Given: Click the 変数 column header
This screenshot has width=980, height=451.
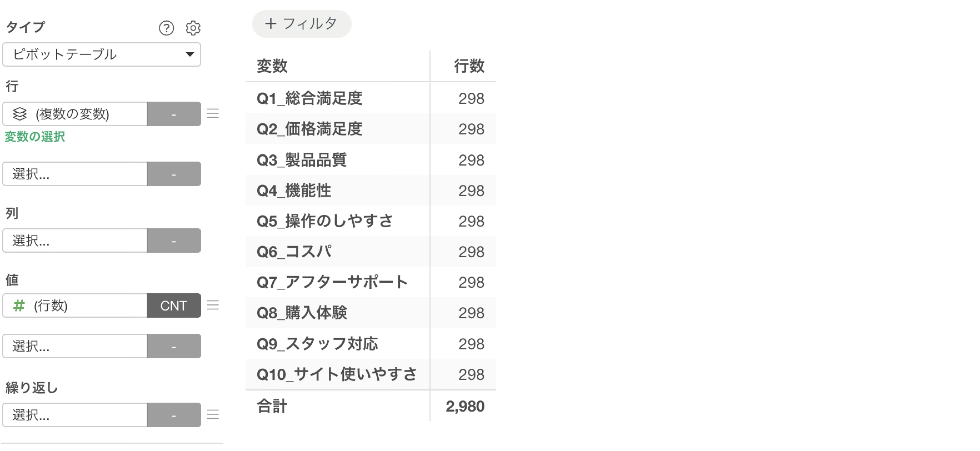Looking at the screenshot, I should coord(272,66).
